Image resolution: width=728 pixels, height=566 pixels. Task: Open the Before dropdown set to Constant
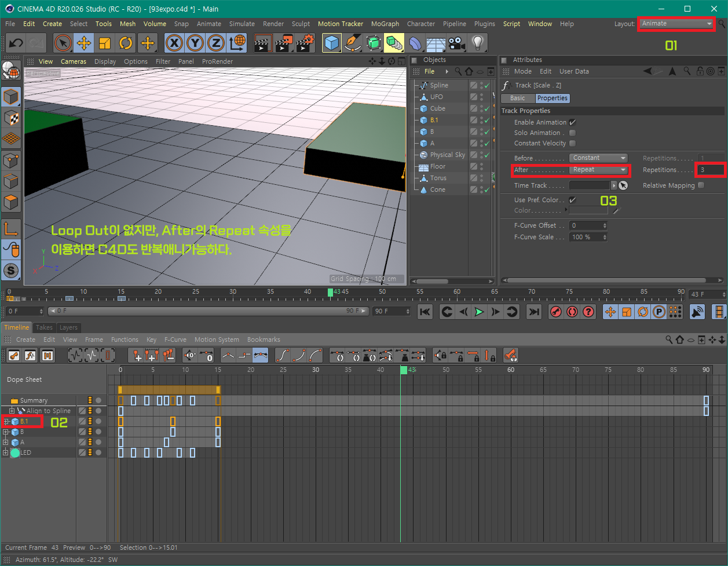pos(599,158)
